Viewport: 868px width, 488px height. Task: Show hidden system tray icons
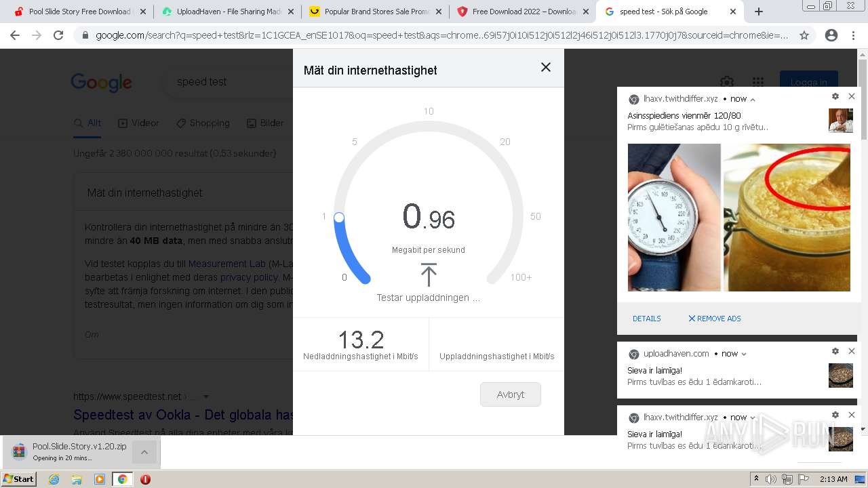756,479
